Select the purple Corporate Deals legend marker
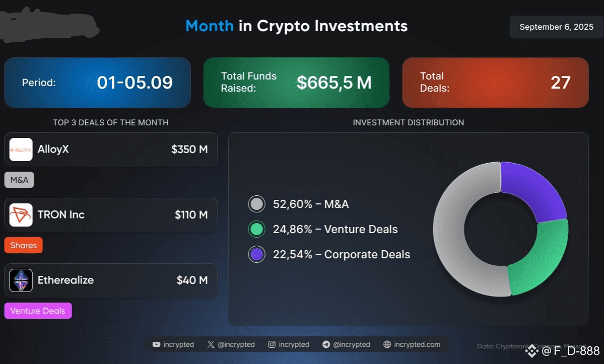 click(256, 254)
